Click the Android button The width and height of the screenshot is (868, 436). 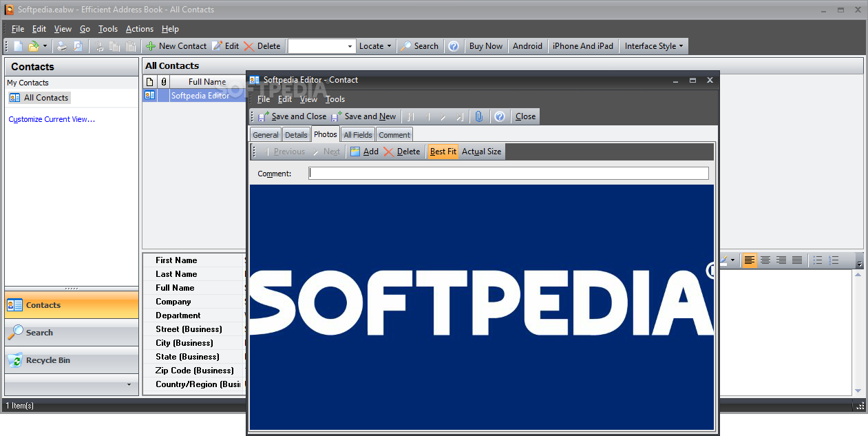[528, 46]
